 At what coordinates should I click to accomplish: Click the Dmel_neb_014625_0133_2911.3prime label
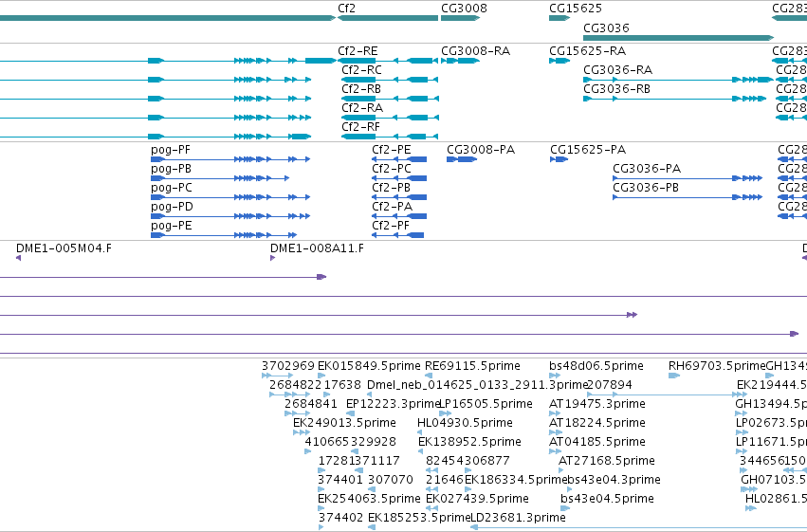point(477,385)
